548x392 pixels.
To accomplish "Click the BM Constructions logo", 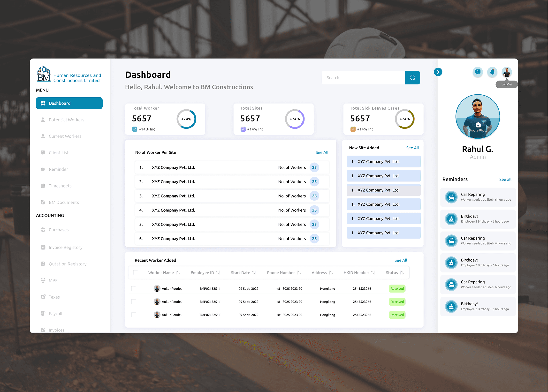I will click(44, 74).
